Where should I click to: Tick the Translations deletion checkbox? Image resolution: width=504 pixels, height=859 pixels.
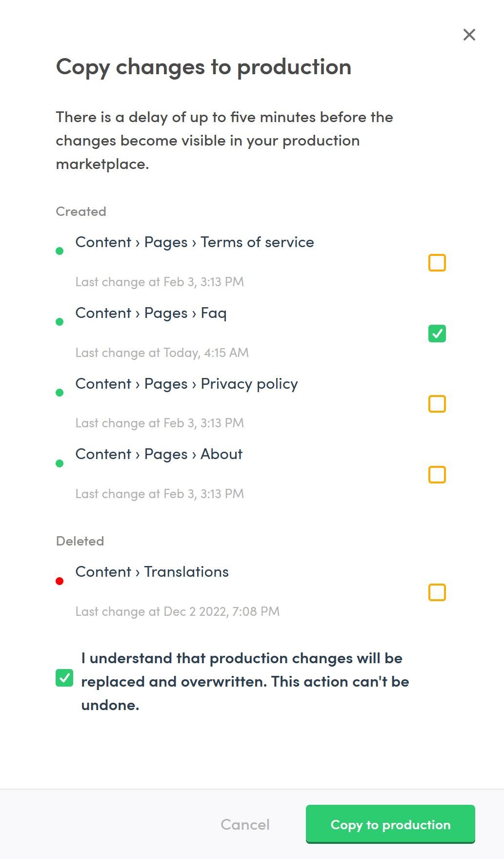click(437, 592)
